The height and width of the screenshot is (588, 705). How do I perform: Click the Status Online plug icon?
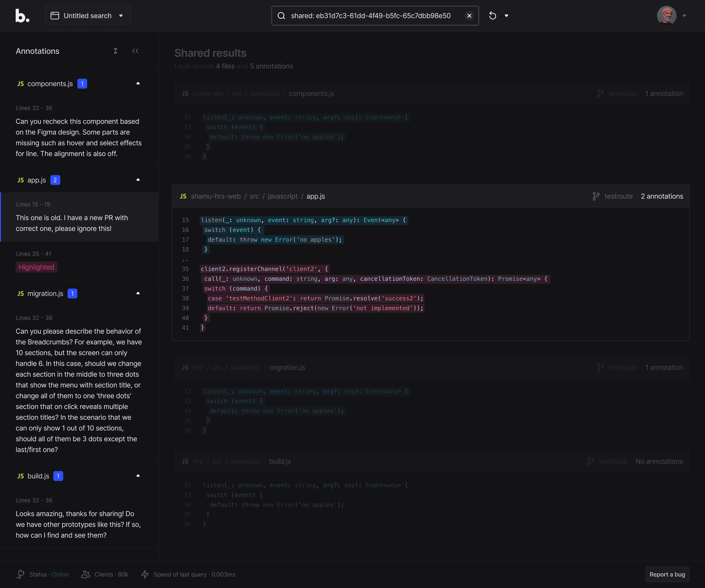coord(21,574)
